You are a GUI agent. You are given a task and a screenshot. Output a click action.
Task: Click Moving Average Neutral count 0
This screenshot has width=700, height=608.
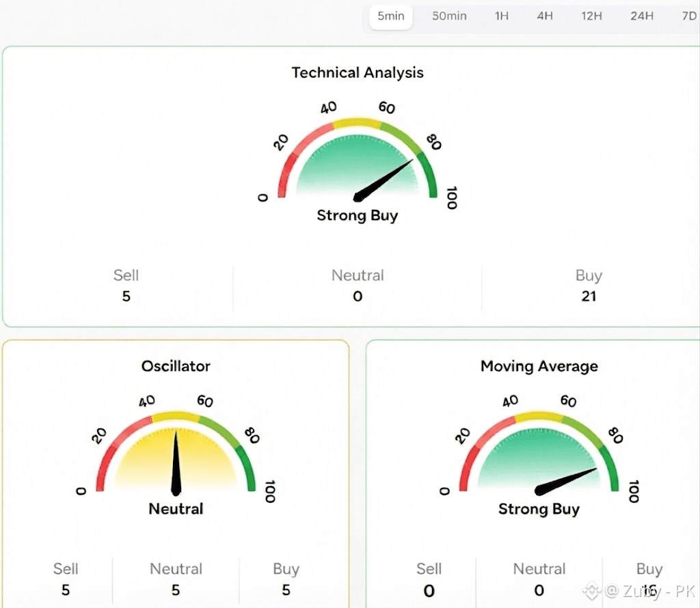tap(539, 591)
